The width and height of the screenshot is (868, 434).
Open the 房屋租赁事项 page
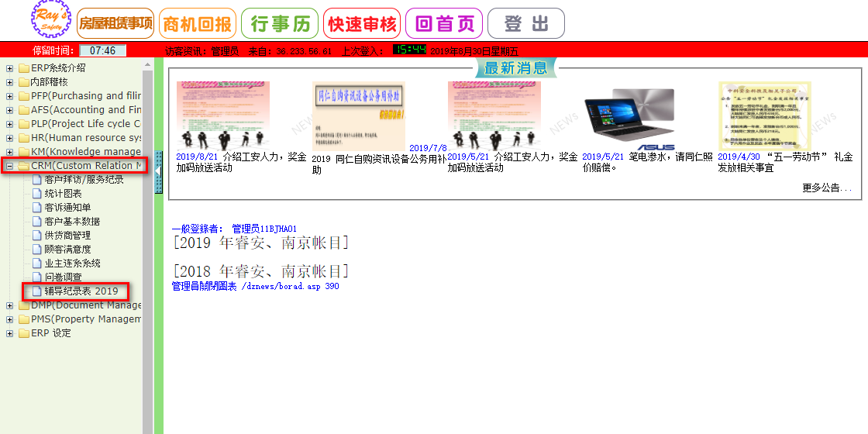click(x=115, y=23)
